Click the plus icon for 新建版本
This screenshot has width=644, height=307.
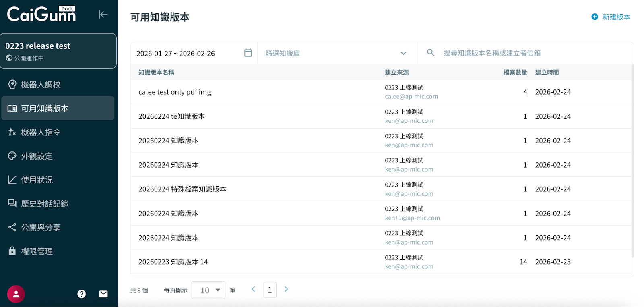[x=594, y=17]
